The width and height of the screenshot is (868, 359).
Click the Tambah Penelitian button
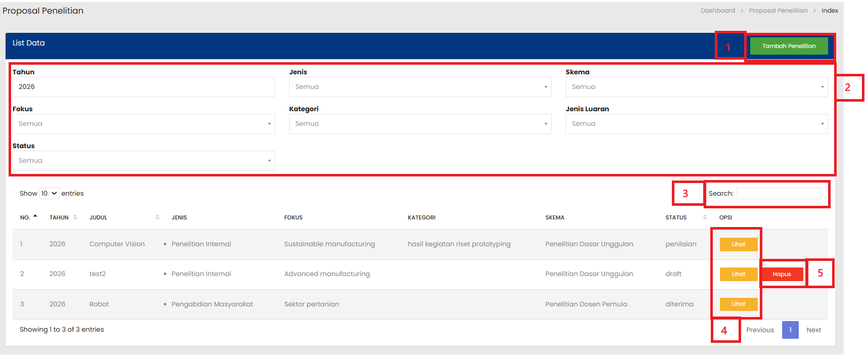(788, 46)
